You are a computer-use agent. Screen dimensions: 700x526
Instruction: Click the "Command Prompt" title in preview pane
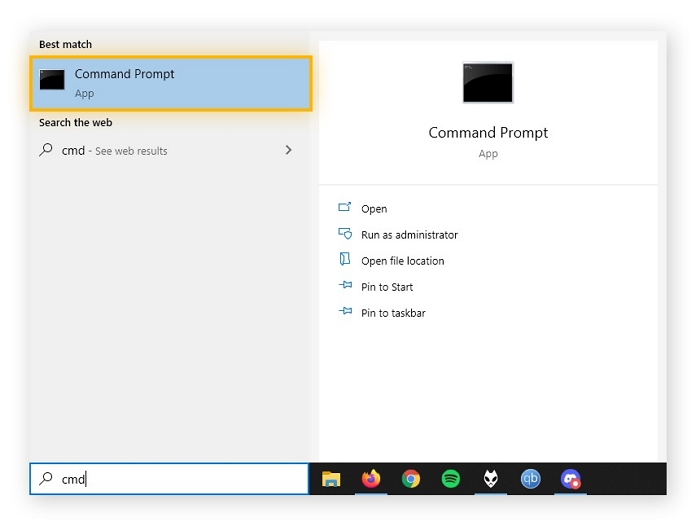point(488,133)
